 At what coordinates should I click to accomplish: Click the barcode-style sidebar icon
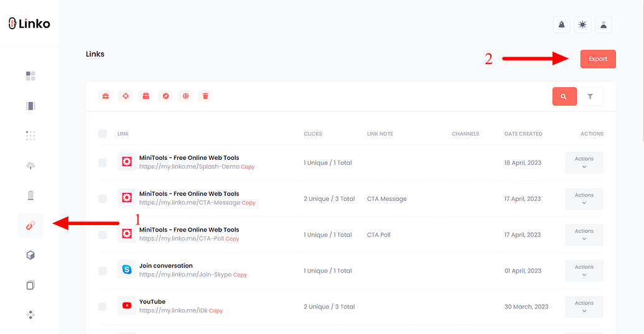tap(30, 106)
